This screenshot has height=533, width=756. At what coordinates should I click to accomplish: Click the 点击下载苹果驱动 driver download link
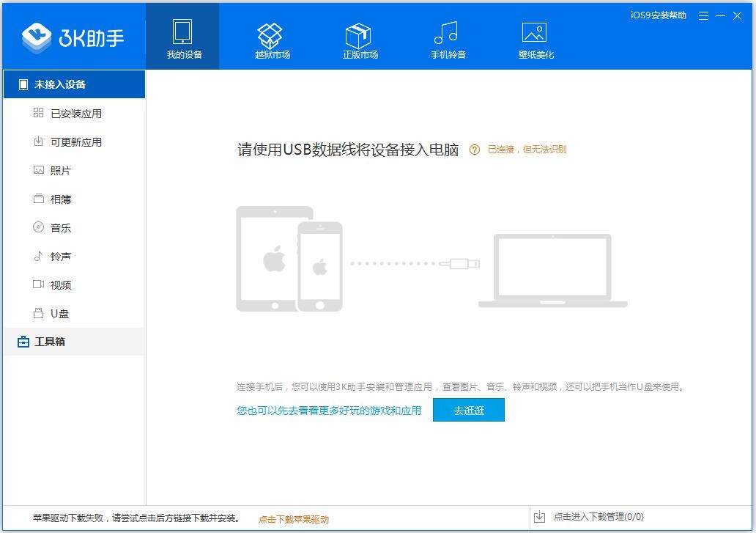click(293, 518)
